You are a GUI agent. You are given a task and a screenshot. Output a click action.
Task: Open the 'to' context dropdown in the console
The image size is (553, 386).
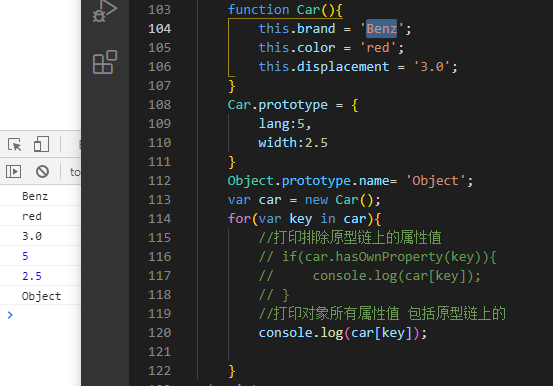[75, 172]
